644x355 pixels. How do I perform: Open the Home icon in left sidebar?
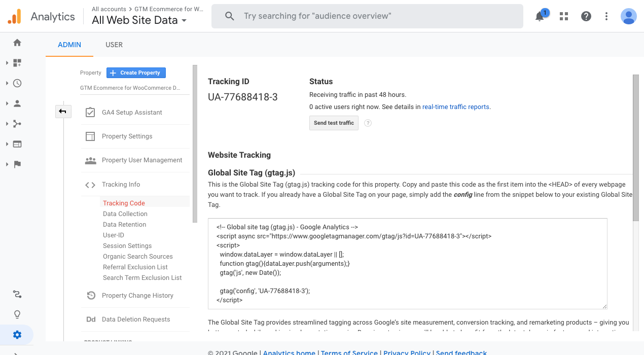(x=17, y=43)
